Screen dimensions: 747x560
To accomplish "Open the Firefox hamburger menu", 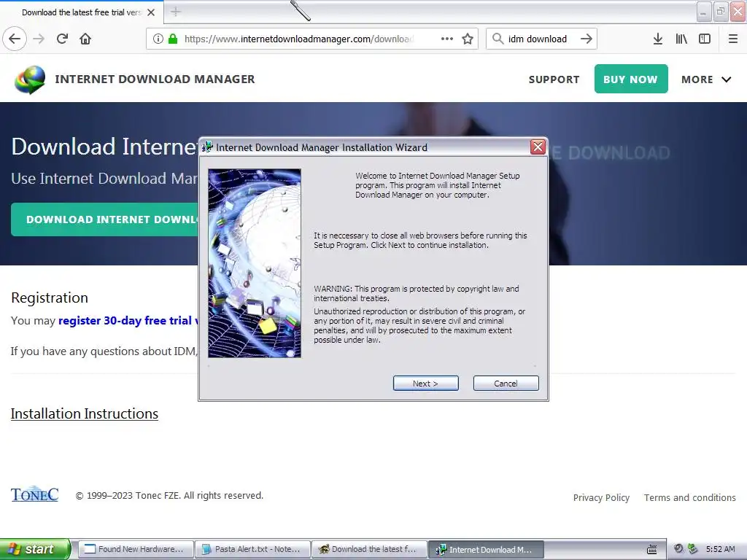I will 733,39.
